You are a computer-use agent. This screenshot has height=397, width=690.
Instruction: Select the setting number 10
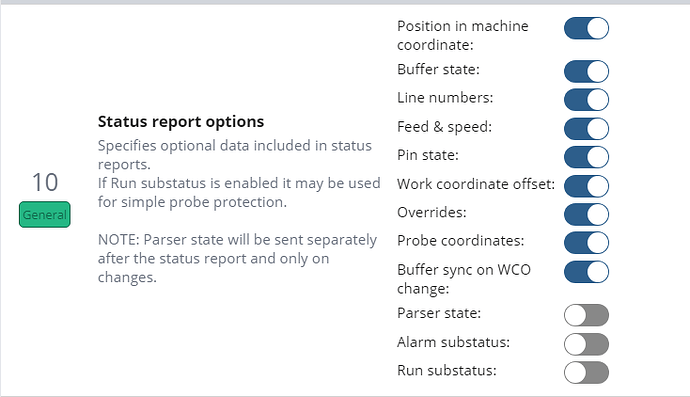pos(45,182)
